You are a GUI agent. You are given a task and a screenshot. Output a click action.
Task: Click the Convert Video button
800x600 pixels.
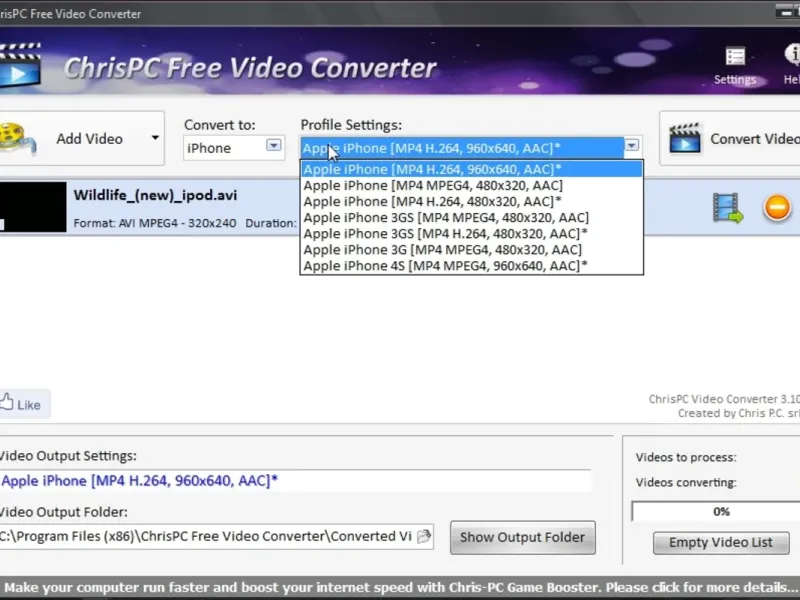coord(730,138)
